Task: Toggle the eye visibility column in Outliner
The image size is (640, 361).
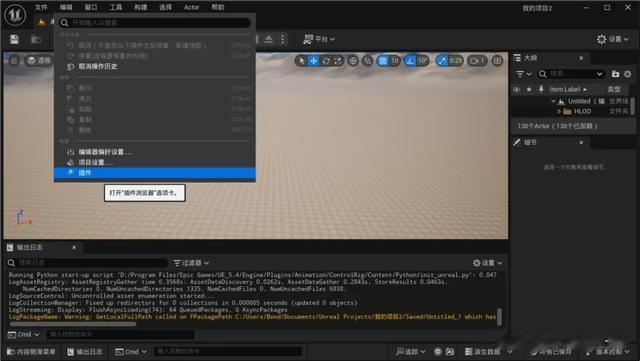Action: [x=517, y=89]
